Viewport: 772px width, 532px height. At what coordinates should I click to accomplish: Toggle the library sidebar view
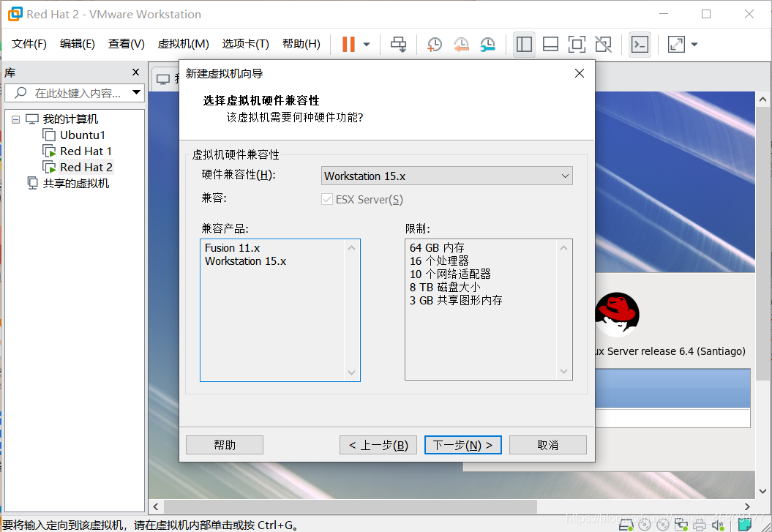coord(524,45)
